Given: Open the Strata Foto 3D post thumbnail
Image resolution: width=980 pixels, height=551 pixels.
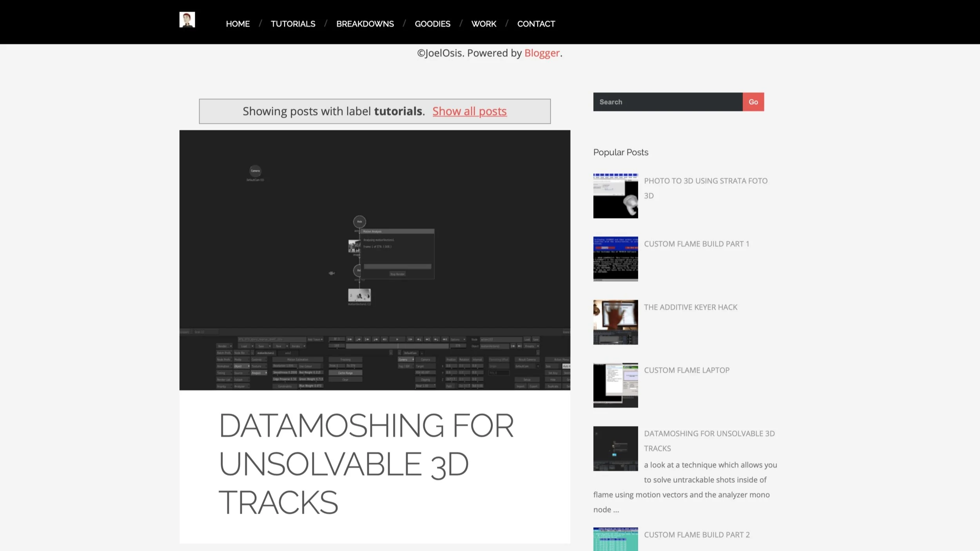Looking at the screenshot, I should click(615, 196).
